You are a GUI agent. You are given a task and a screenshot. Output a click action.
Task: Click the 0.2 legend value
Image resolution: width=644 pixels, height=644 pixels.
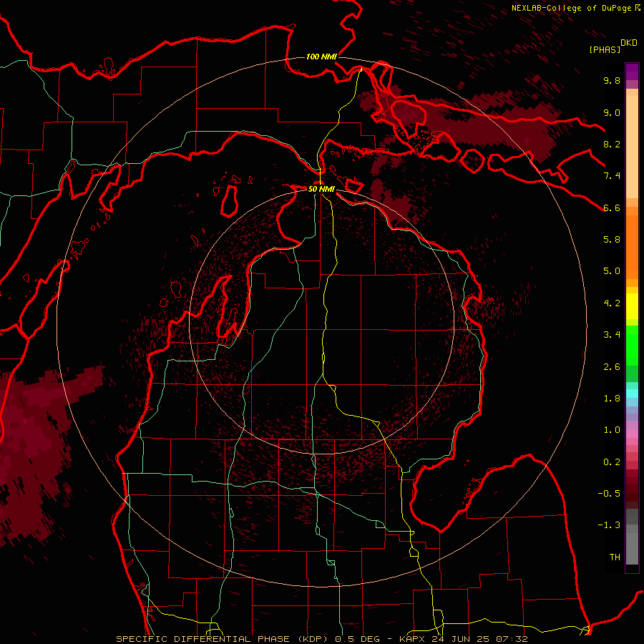pos(612,462)
